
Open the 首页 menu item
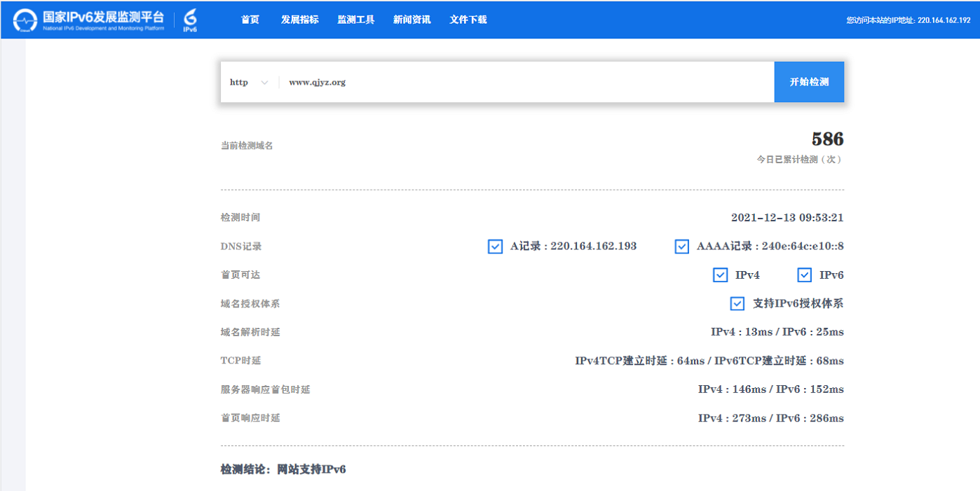[250, 20]
